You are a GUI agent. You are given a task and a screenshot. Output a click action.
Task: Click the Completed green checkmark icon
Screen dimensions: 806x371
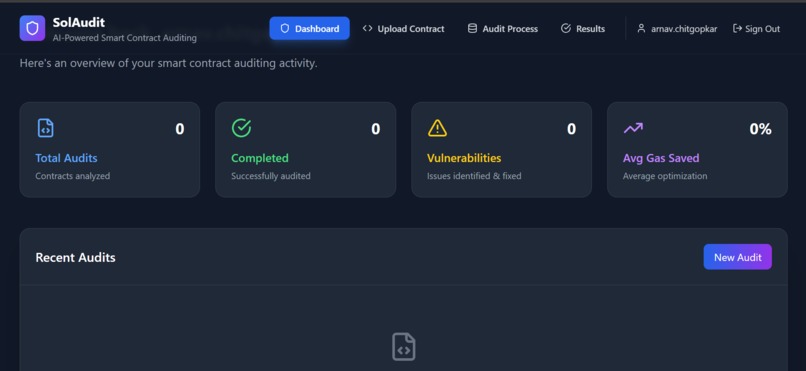pos(241,128)
